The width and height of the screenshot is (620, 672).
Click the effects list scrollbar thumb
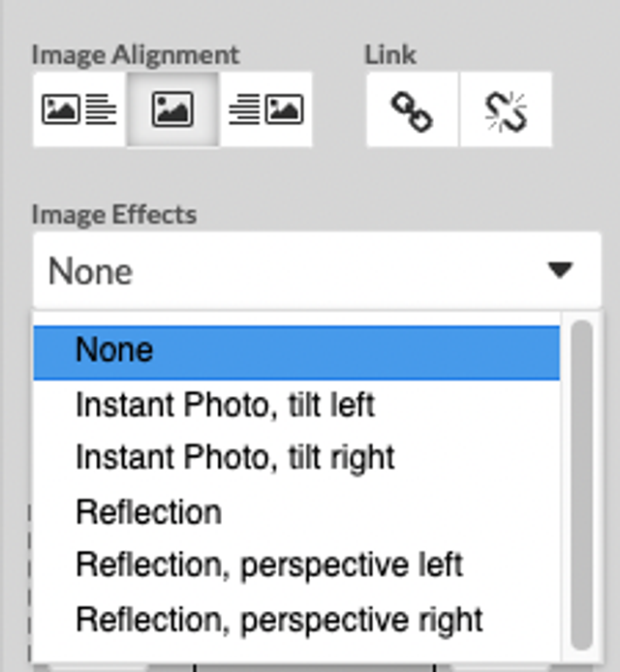click(x=582, y=484)
